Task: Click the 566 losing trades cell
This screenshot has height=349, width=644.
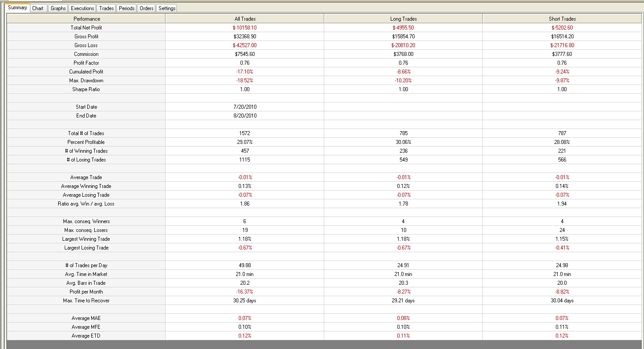Action: 562,160
